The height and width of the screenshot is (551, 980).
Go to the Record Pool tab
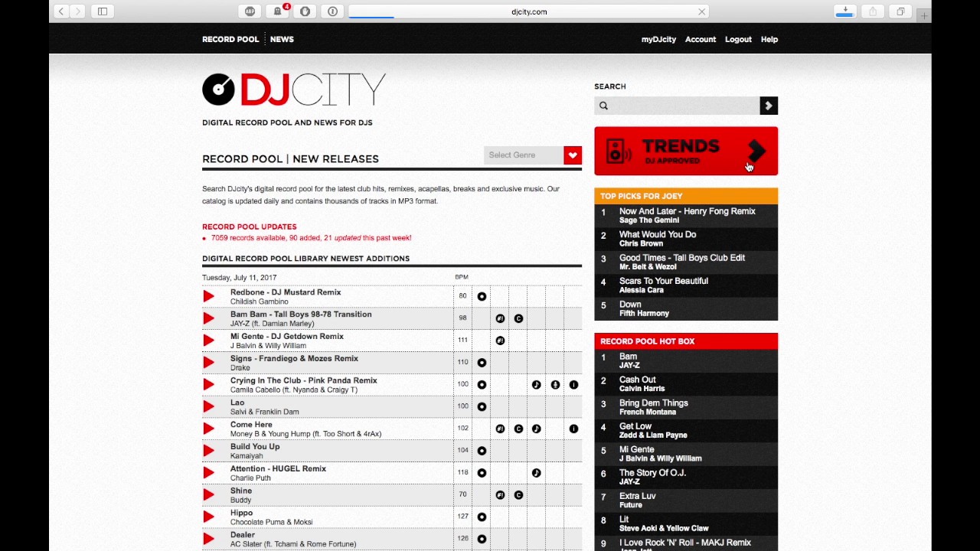(230, 39)
